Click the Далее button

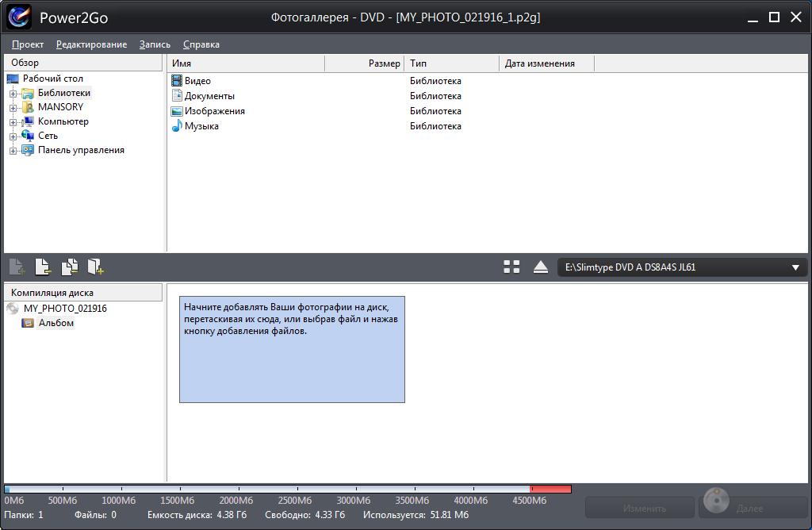(x=753, y=508)
